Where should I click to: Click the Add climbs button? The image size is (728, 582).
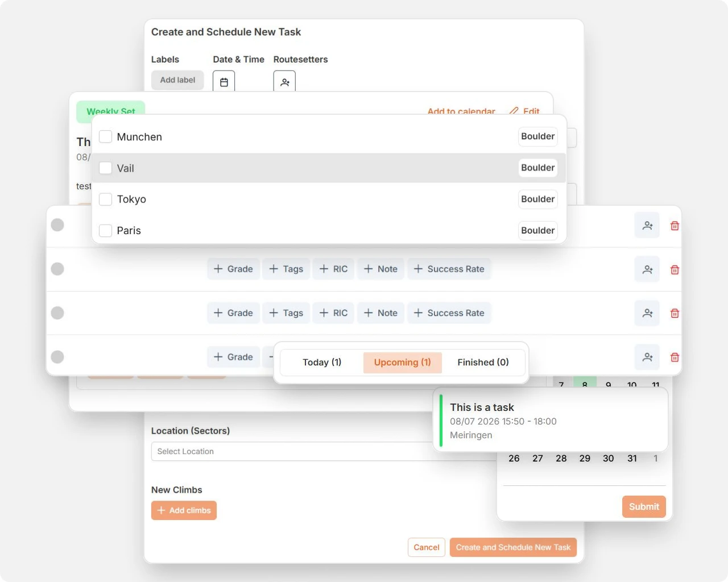184,510
